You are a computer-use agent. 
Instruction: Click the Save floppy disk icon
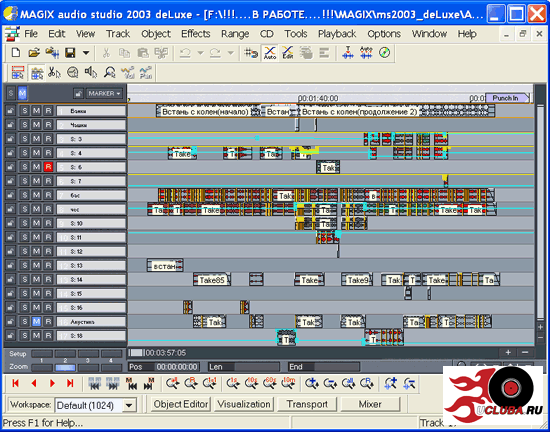[70, 53]
